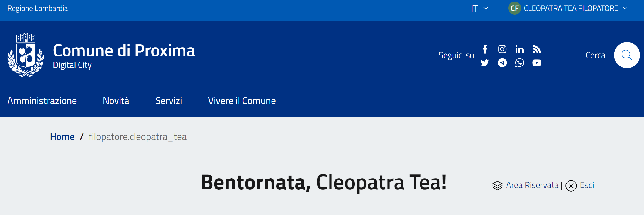Click the Home breadcrumb link
Viewport: 644px width, 215px height.
62,137
